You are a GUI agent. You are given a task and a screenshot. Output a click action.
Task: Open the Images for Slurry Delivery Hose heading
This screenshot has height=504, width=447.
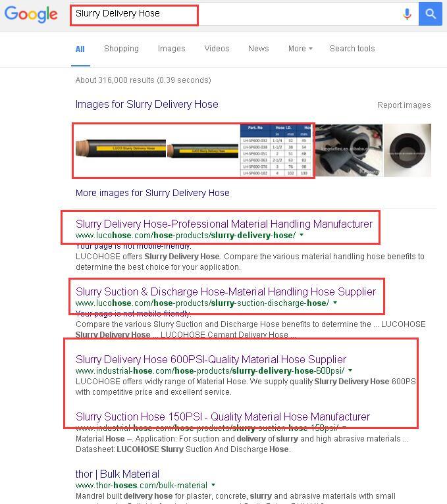point(147,104)
